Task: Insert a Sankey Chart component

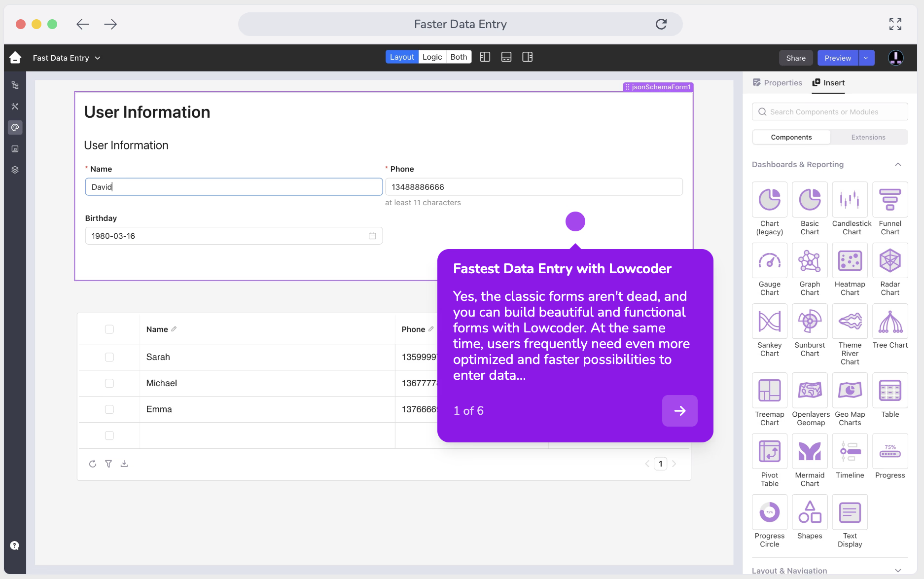Action: click(x=769, y=321)
